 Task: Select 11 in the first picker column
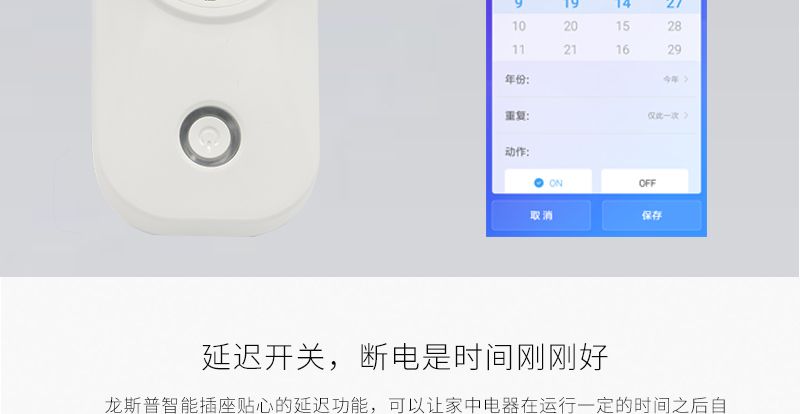click(x=518, y=50)
